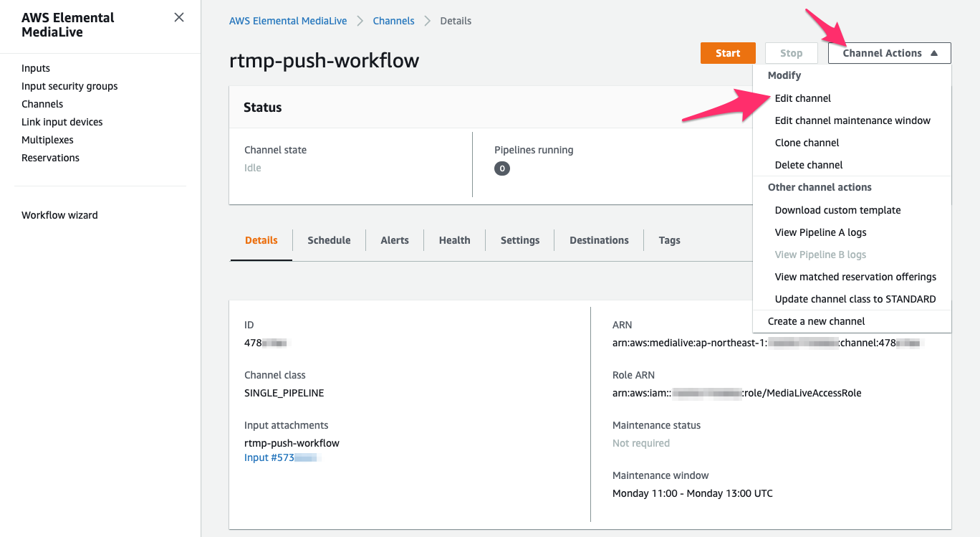Open the Workflow wizard
Viewport: 980px width, 537px height.
[x=59, y=214]
